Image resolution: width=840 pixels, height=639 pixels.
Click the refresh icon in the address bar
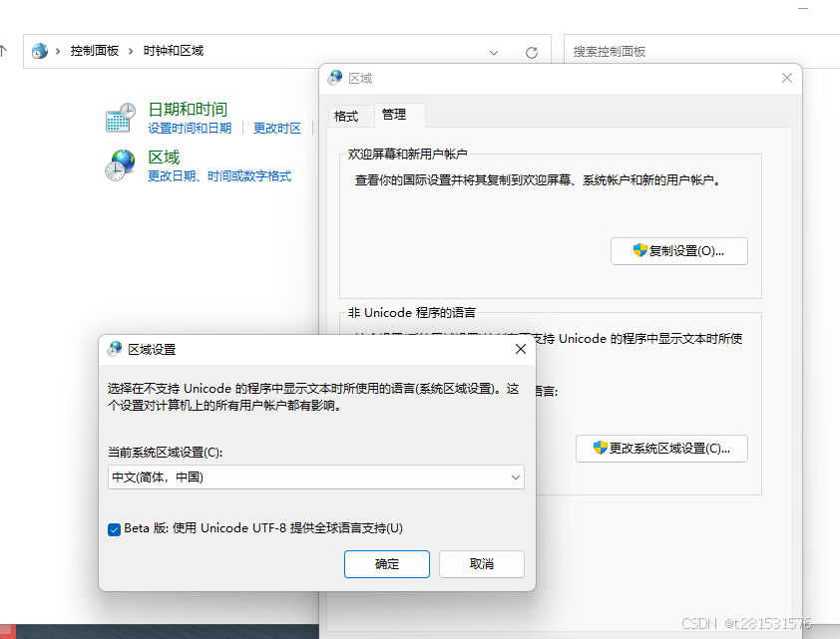531,51
